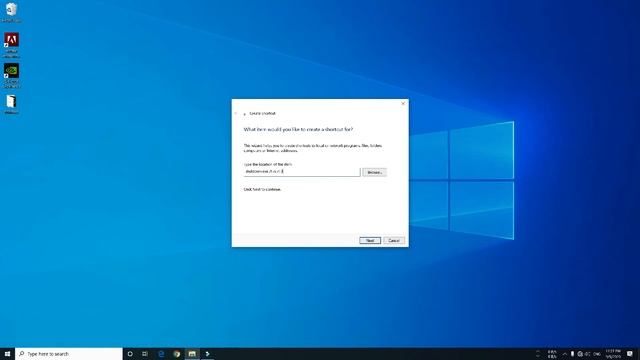Click the back arrow in Create Shortcut
Viewport: 640px width, 360px height.
(236, 113)
